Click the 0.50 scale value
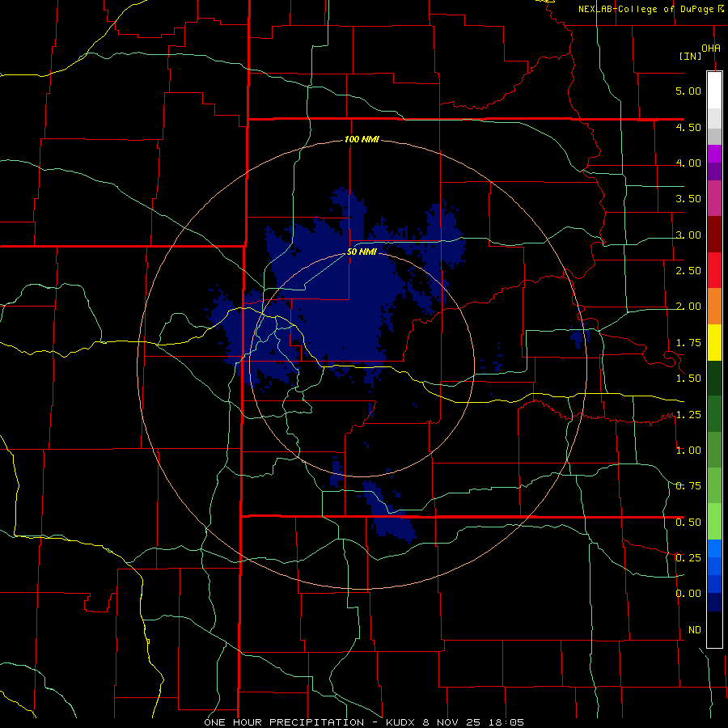 click(688, 523)
